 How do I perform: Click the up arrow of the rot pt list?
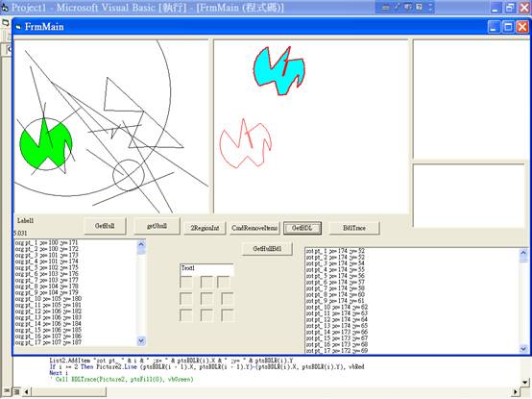(523, 253)
